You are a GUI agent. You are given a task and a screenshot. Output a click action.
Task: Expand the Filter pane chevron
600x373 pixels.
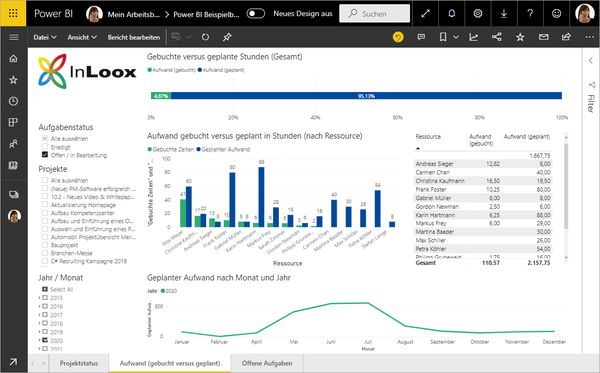coord(591,60)
